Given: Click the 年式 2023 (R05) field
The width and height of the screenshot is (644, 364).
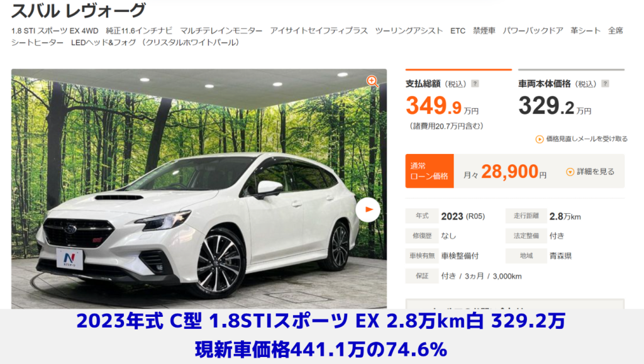Looking at the screenshot, I should 463,216.
